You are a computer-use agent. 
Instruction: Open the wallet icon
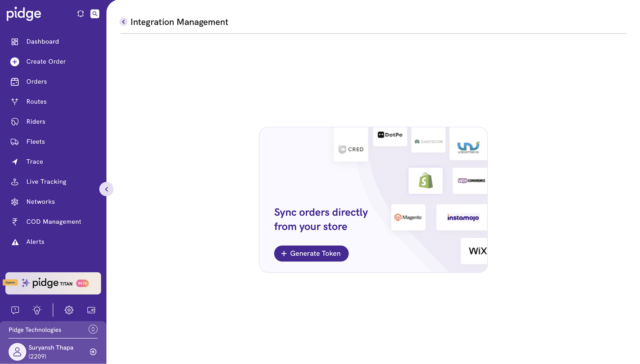click(x=91, y=310)
